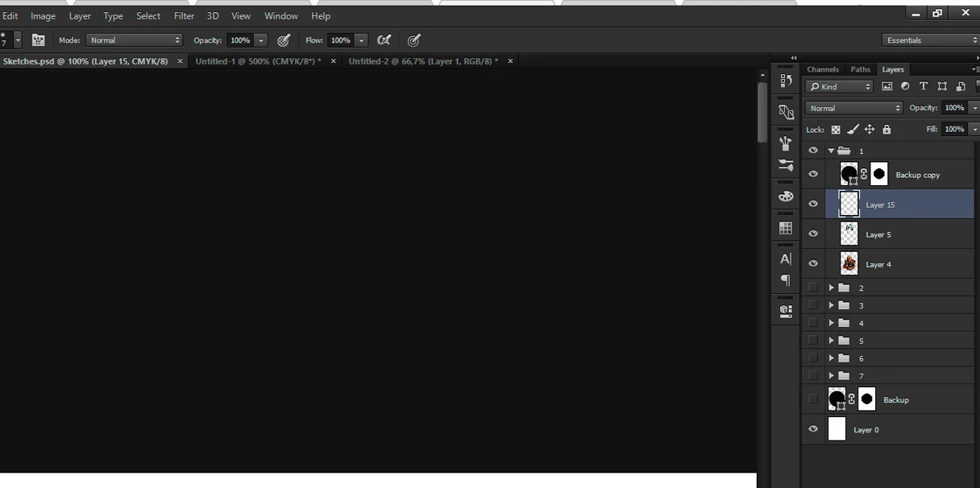This screenshot has height=488, width=980.
Task: Open the Filter menu
Action: [x=184, y=16]
